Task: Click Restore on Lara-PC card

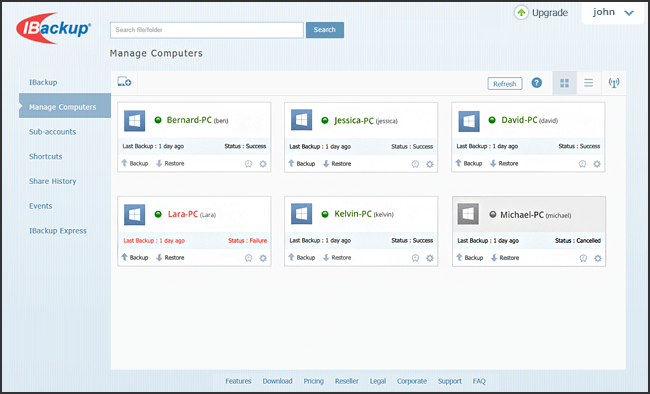Action: coord(170,258)
